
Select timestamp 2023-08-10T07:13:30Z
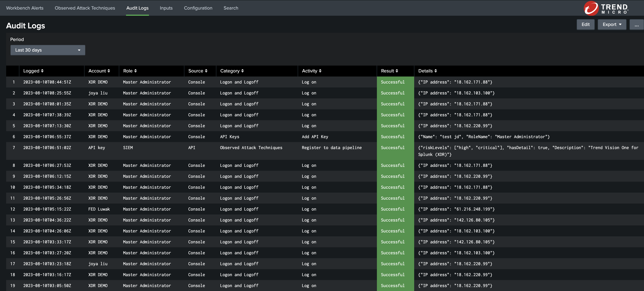[47, 126]
